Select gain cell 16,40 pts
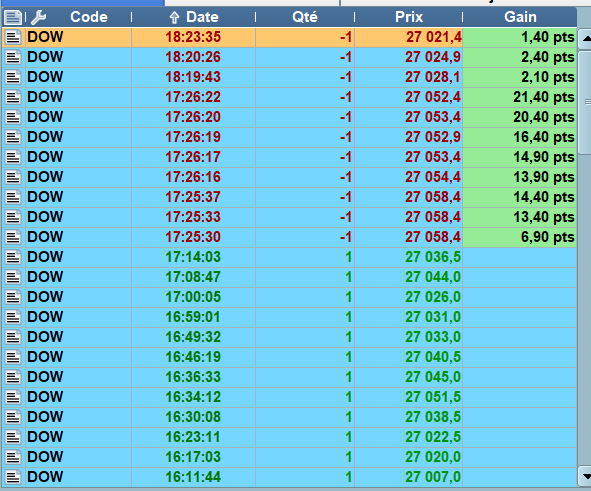This screenshot has height=491, width=591. pos(519,137)
